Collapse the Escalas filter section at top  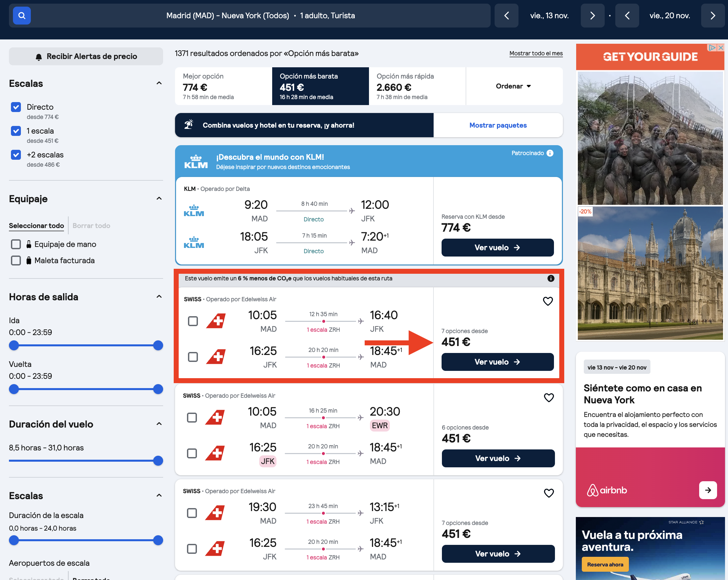coord(159,83)
